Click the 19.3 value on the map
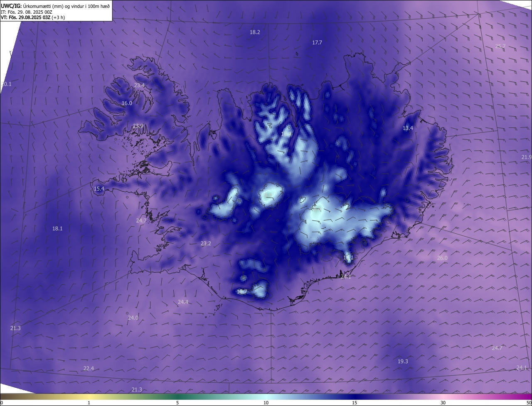The image size is (532, 406). (x=403, y=361)
